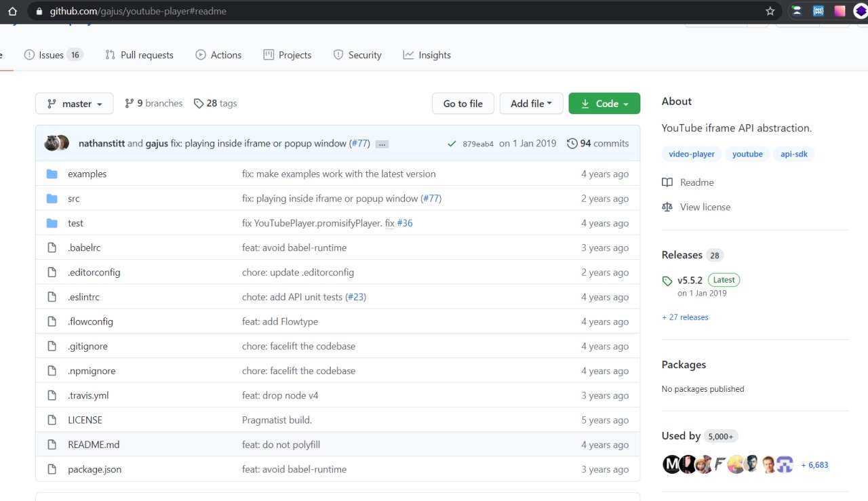This screenshot has width=868, height=501.
Task: Bookmark this page with the star icon
Action: [770, 11]
